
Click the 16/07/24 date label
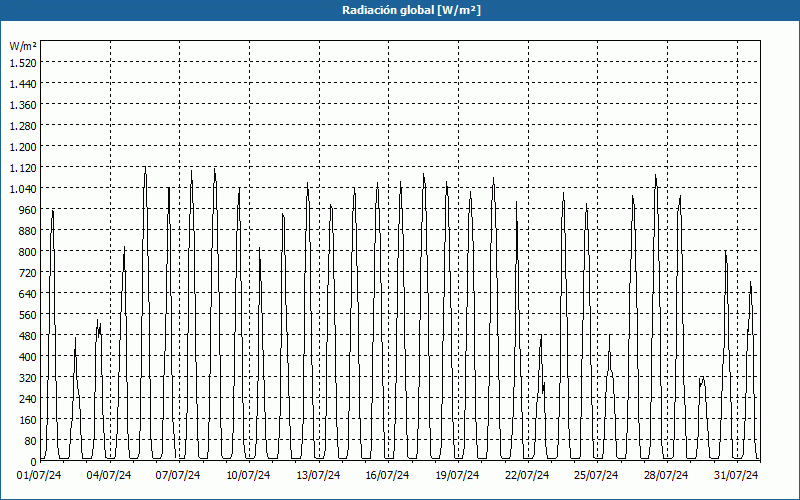[x=387, y=476]
